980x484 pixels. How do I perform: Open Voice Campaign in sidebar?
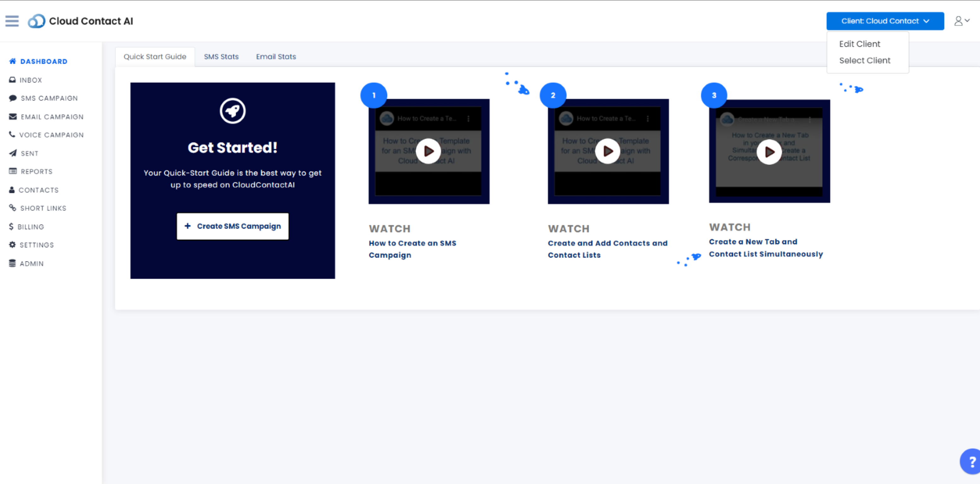(51, 135)
